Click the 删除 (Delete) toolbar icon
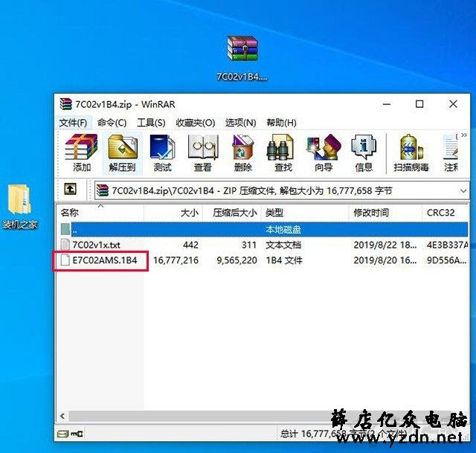The image size is (476, 453). pyautogui.click(x=243, y=153)
